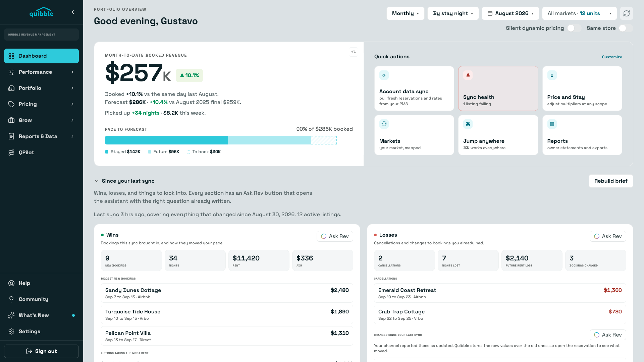The width and height of the screenshot is (644, 362).
Task: Click the Sign out button
Action: pyautogui.click(x=41, y=351)
